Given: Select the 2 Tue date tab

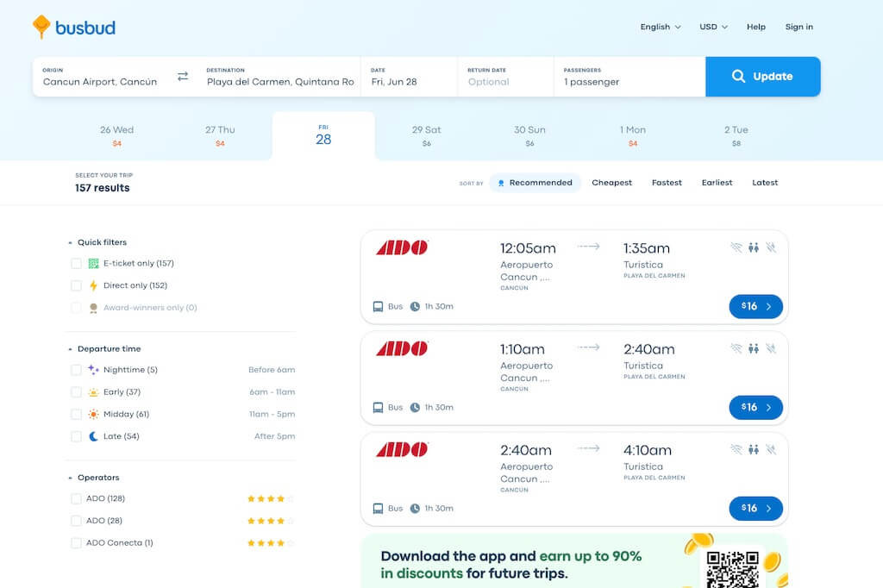Looking at the screenshot, I should coord(736,135).
